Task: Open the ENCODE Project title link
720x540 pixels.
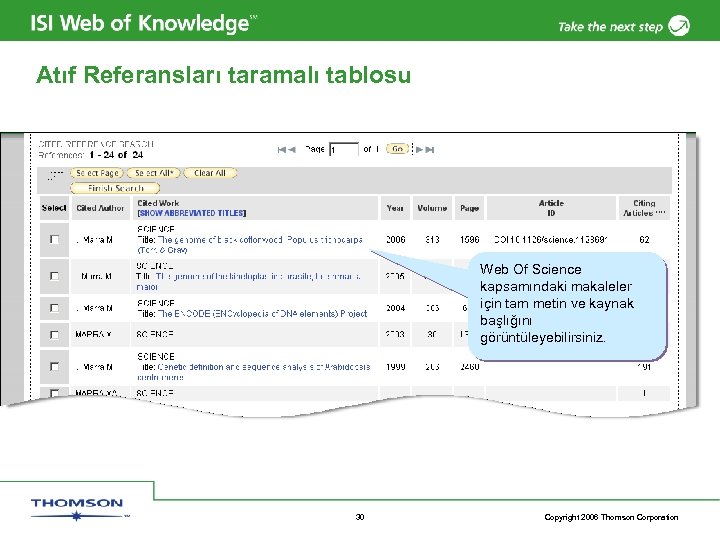Action: point(262,314)
